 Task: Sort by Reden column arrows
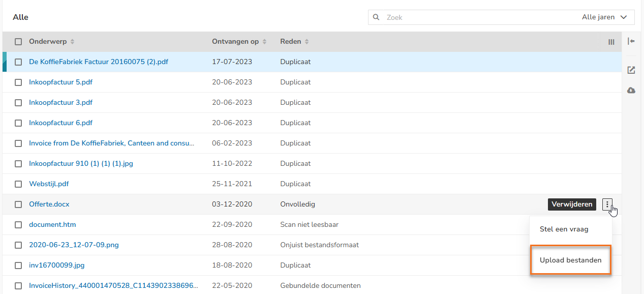tap(306, 42)
